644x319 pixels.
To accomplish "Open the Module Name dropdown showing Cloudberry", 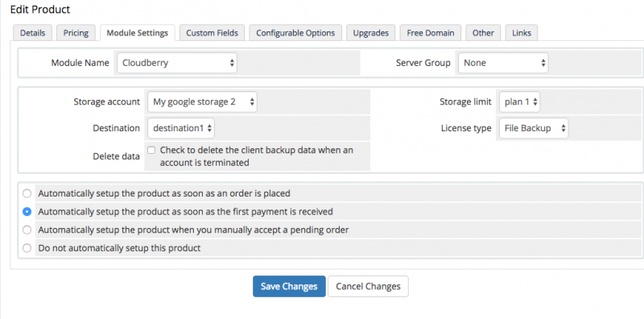I will point(177,63).
